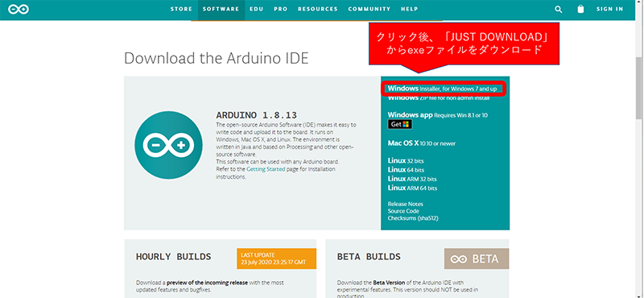The image size is (644, 298).
Task: Download Windows Installer for Windows 7 and up
Action: tap(442, 89)
